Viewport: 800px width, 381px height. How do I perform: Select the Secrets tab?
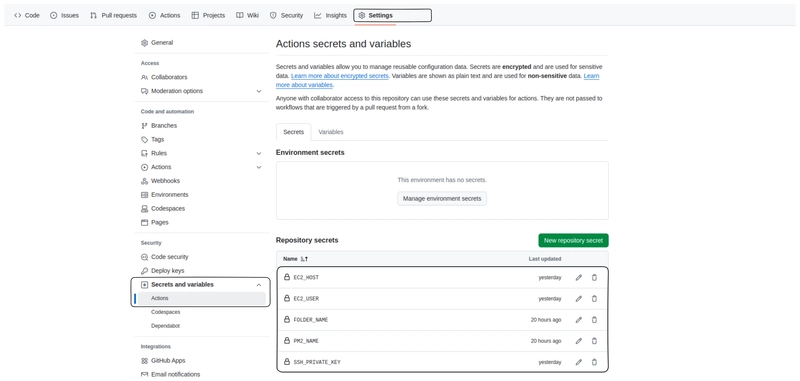click(x=293, y=132)
